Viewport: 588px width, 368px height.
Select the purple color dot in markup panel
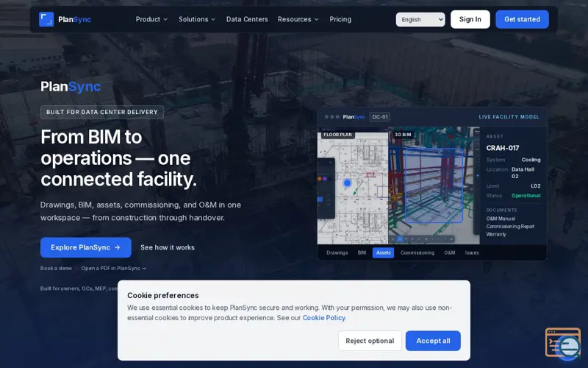[x=325, y=179]
